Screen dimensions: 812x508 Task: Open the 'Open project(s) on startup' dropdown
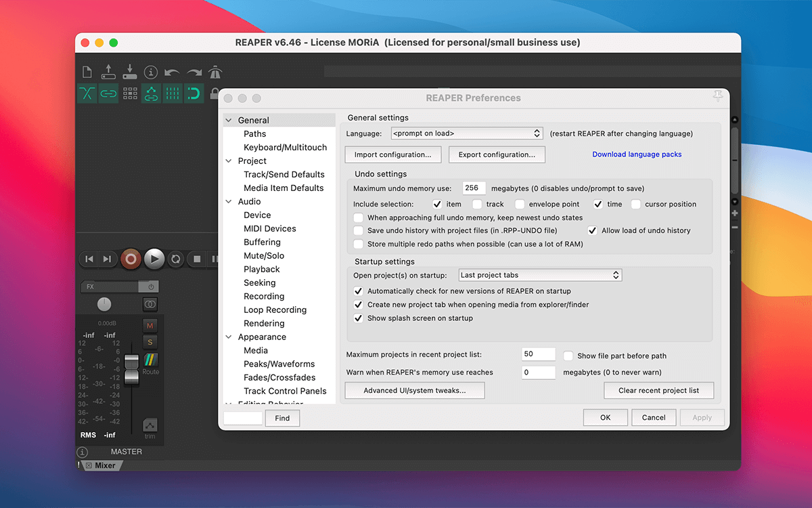[540, 275]
